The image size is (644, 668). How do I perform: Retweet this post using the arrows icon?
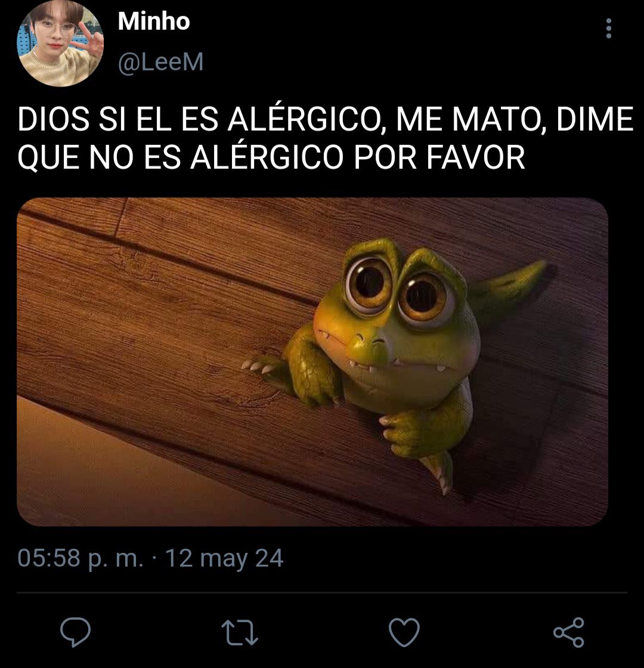click(240, 632)
